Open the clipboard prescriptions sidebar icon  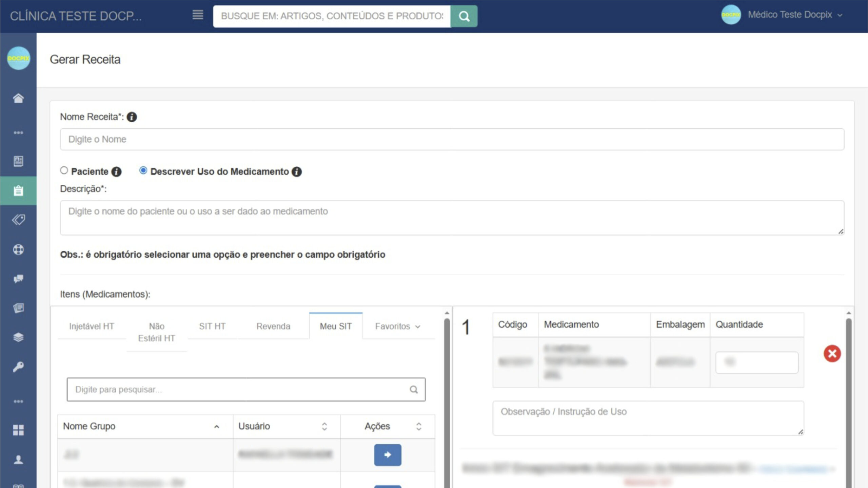click(18, 190)
